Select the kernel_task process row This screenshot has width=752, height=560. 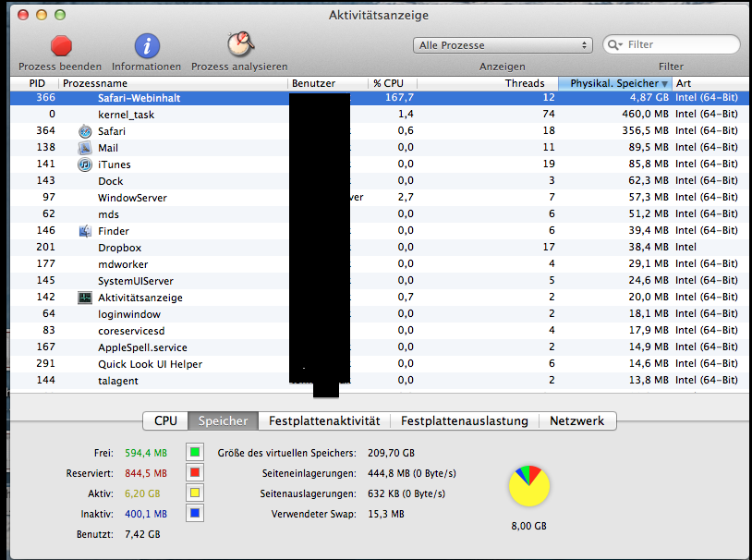coord(380,115)
